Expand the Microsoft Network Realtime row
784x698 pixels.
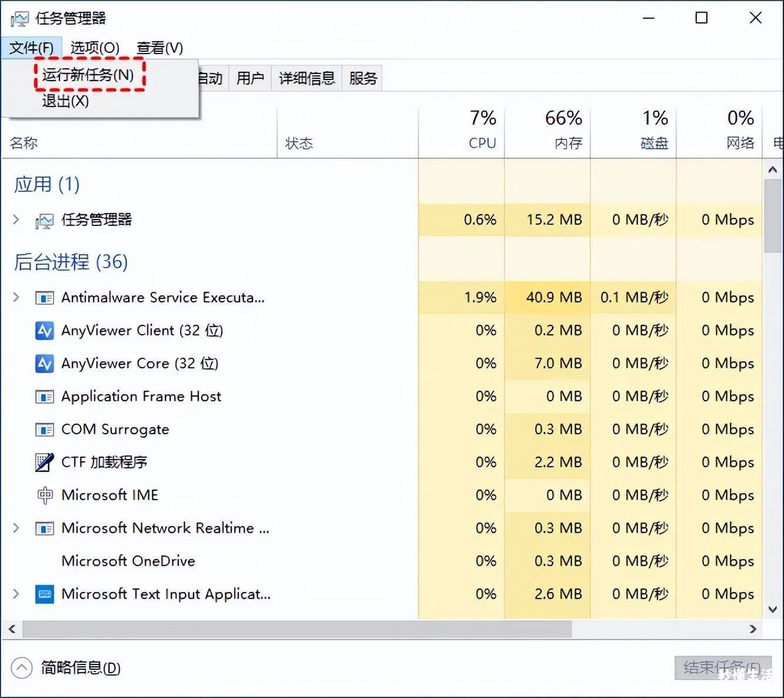[x=16, y=529]
